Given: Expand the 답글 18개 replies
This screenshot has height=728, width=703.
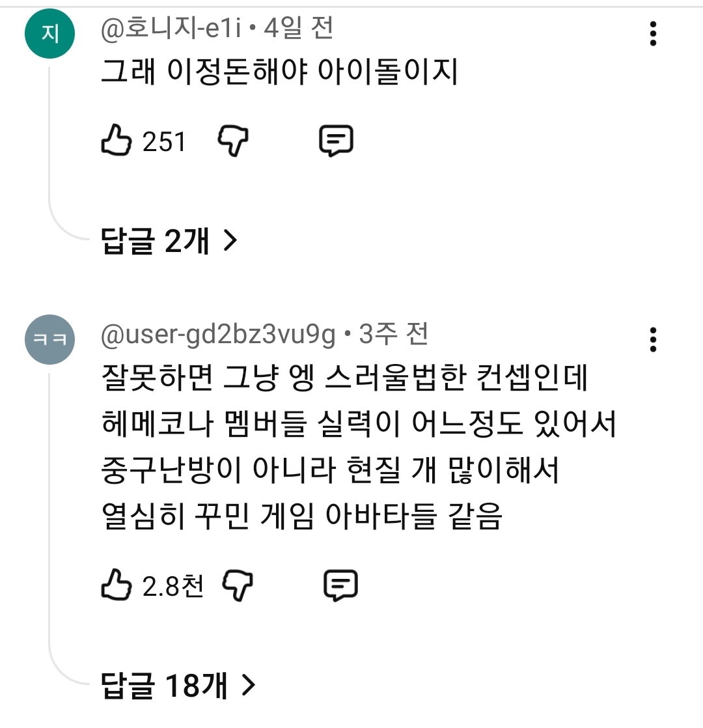Looking at the screenshot, I should click(x=178, y=685).
